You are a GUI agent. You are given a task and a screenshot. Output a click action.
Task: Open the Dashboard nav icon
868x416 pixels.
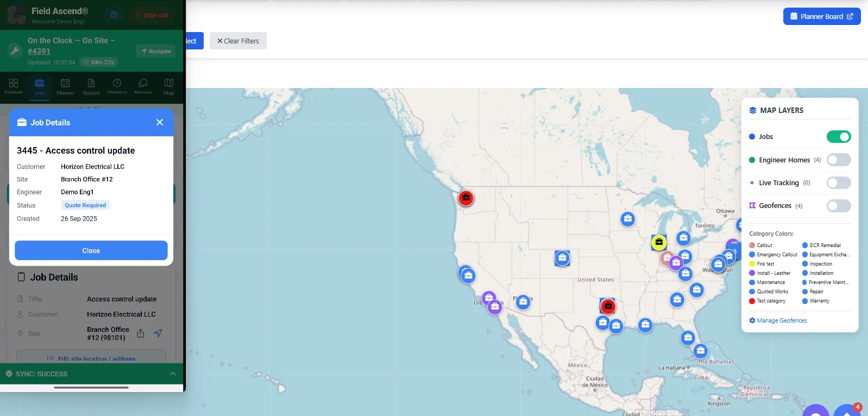tap(14, 86)
